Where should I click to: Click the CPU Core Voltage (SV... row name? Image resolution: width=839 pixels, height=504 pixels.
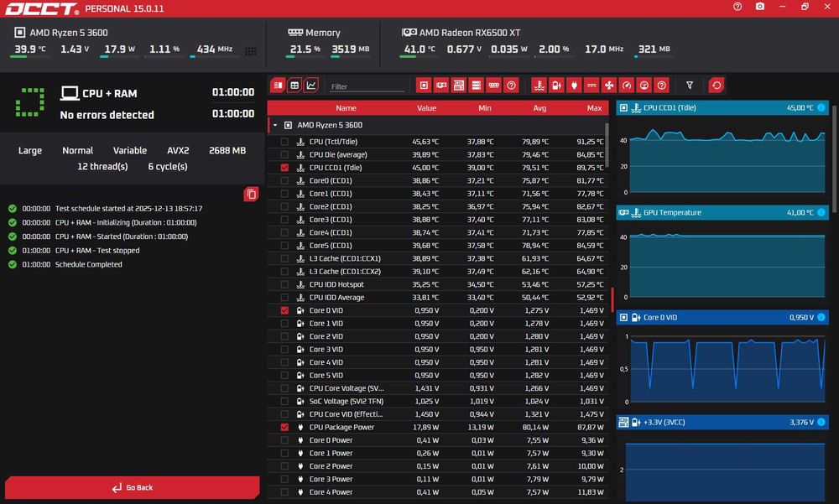pos(347,388)
